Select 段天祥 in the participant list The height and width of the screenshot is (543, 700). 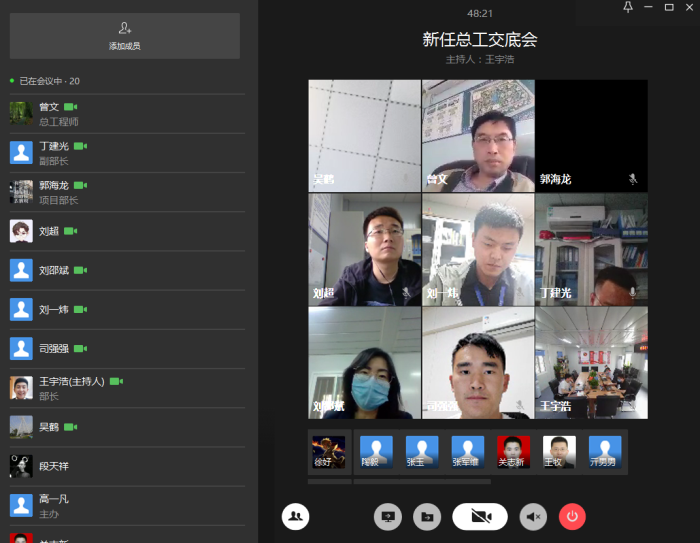click(x=54, y=466)
